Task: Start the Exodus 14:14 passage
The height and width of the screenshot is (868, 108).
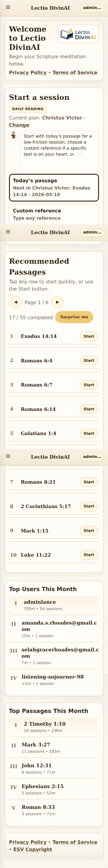Action: pos(89,336)
